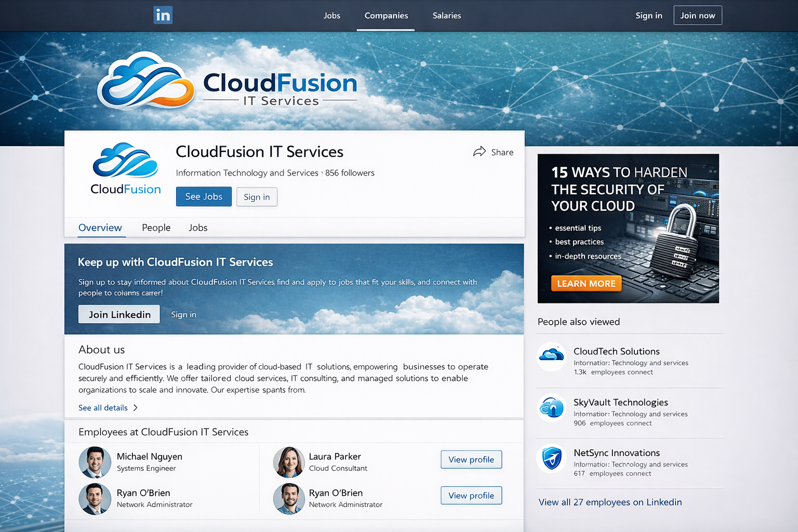Screen dimensions: 798x532
Task: Click Michael Nguyen's profile photo
Action: click(95, 462)
